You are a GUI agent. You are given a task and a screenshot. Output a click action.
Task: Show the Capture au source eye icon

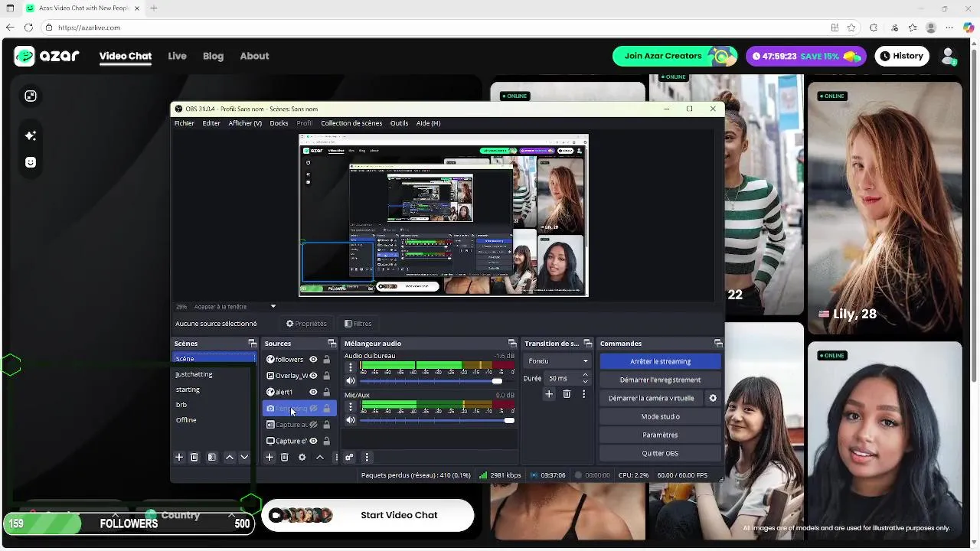click(313, 425)
